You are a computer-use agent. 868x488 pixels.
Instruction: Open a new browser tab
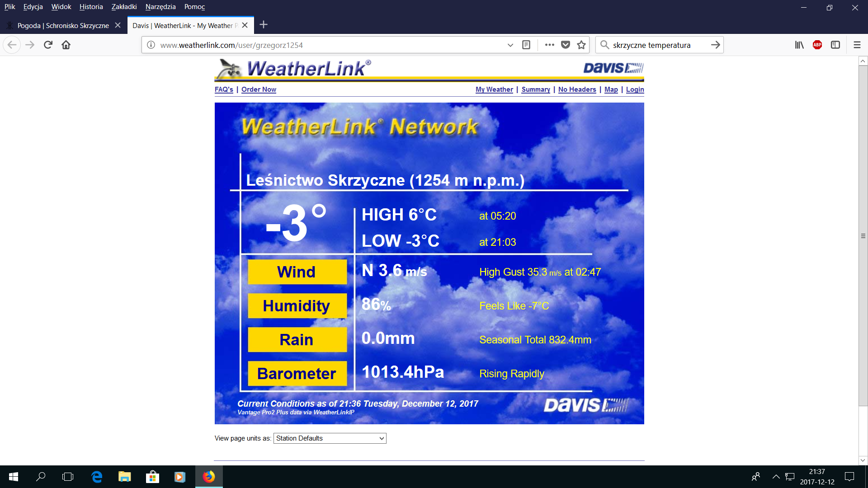tap(264, 25)
